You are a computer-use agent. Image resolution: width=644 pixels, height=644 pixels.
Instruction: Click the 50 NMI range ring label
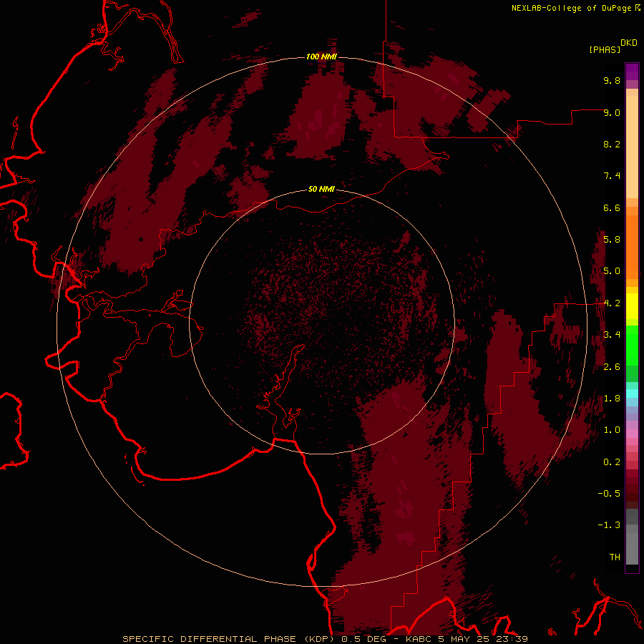tap(321, 190)
